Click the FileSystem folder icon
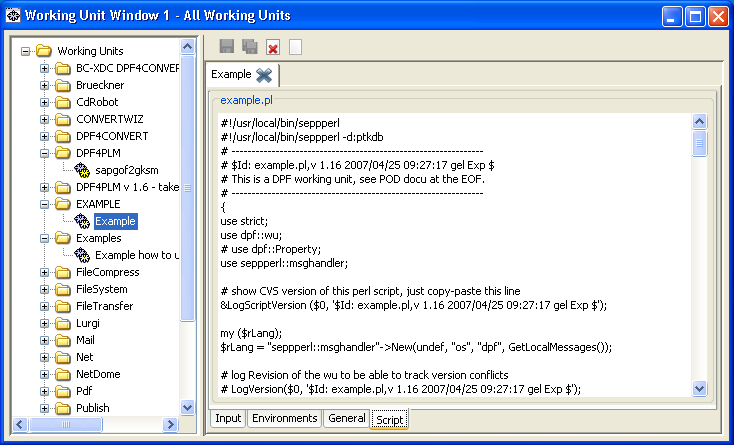The height and width of the screenshot is (445, 734). pyautogui.click(x=63, y=289)
